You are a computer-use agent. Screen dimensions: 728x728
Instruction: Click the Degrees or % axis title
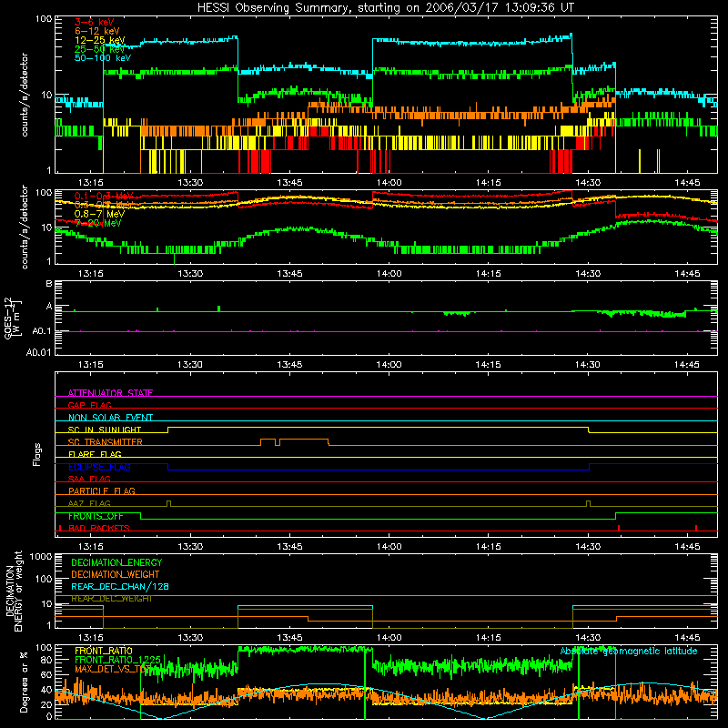coord(24,682)
